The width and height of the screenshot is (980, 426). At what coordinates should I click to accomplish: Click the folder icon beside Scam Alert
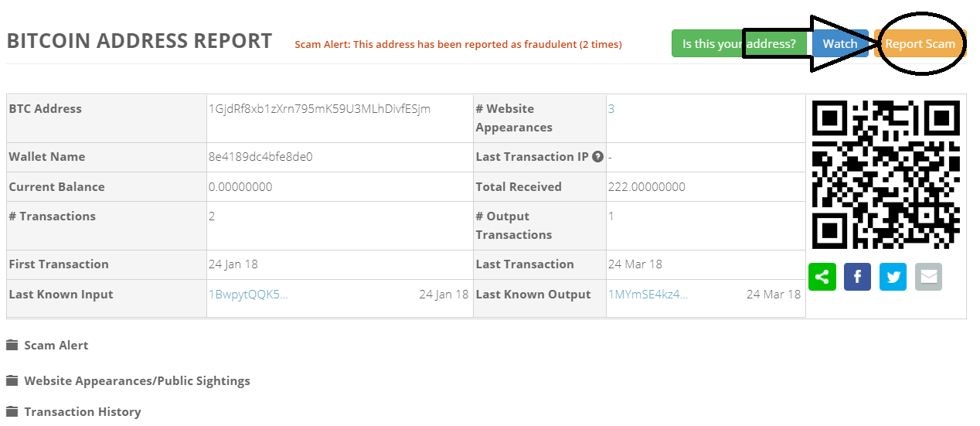pyautogui.click(x=12, y=345)
